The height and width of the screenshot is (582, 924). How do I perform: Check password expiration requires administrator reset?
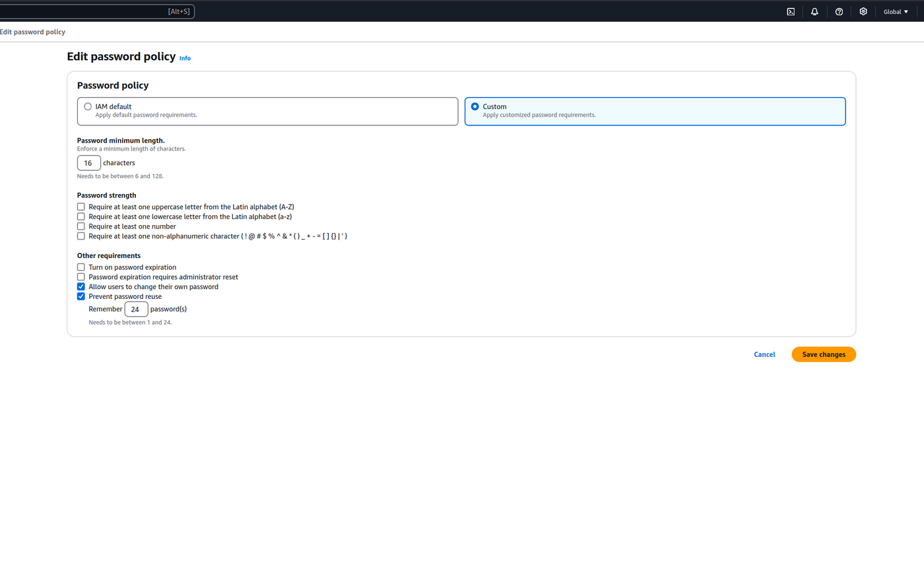(81, 277)
